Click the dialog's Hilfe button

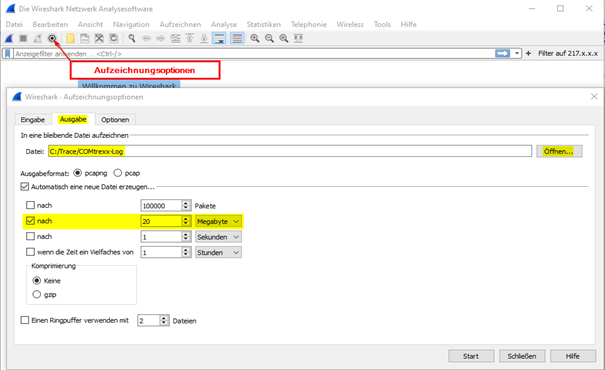click(573, 356)
